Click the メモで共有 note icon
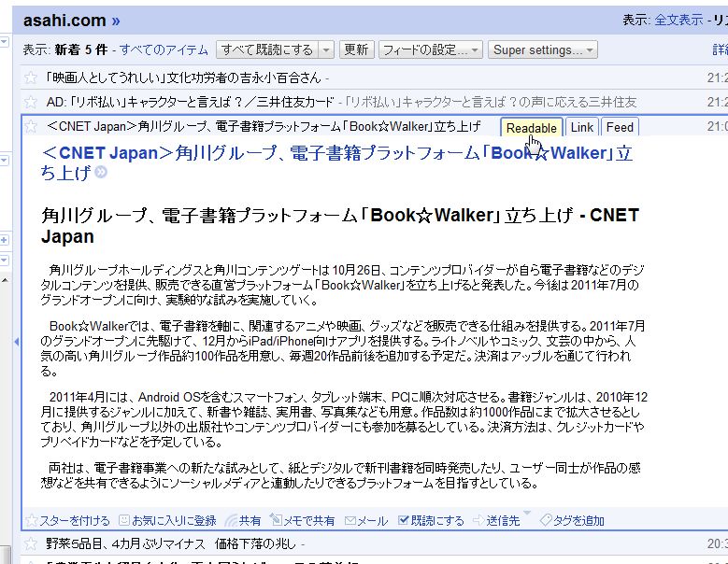This screenshot has height=564, width=728. click(x=276, y=520)
